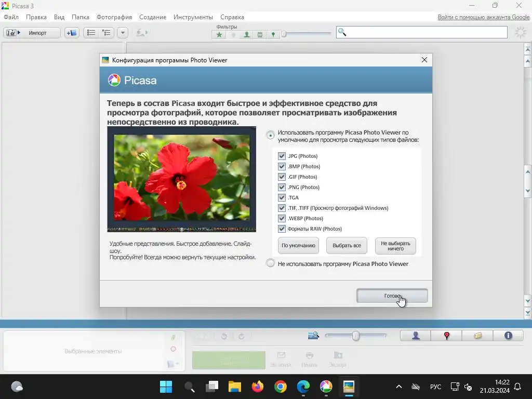The width and height of the screenshot is (532, 399).
Task: Click the РУС language indicator
Action: pyautogui.click(x=435, y=387)
